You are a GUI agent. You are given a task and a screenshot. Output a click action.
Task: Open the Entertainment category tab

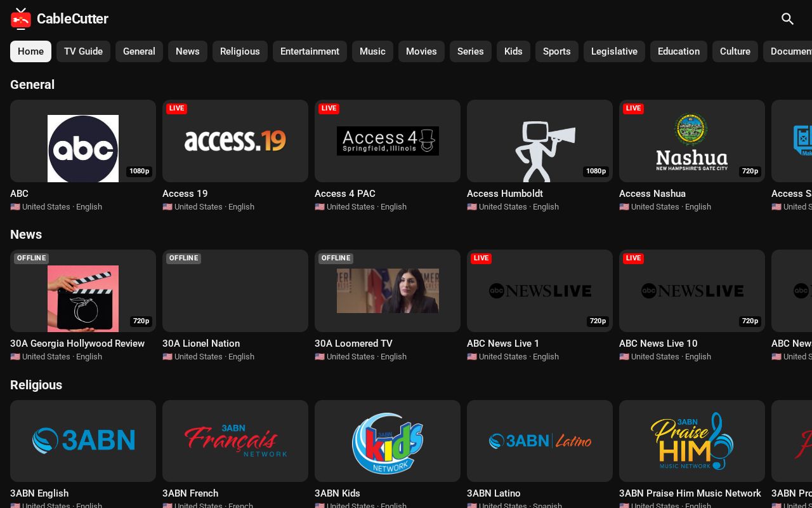coord(310,51)
